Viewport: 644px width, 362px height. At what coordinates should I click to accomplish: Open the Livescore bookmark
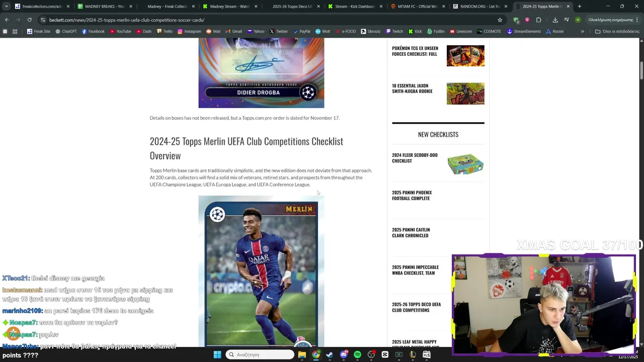click(x=460, y=31)
